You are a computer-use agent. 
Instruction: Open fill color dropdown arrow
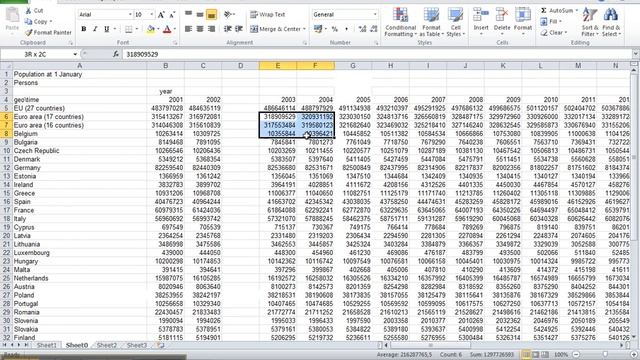(x=158, y=29)
